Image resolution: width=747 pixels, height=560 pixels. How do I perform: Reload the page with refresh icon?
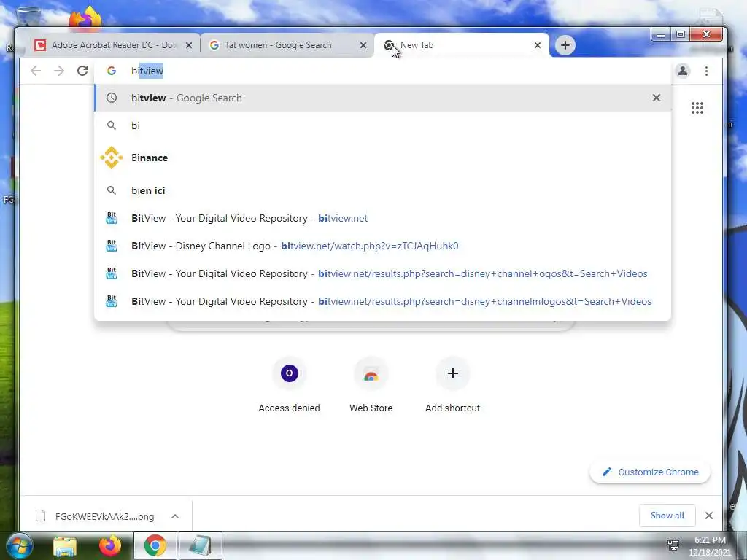(x=82, y=71)
